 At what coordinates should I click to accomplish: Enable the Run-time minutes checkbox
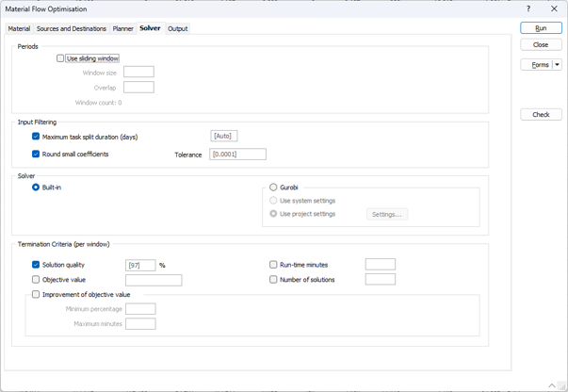(x=273, y=265)
